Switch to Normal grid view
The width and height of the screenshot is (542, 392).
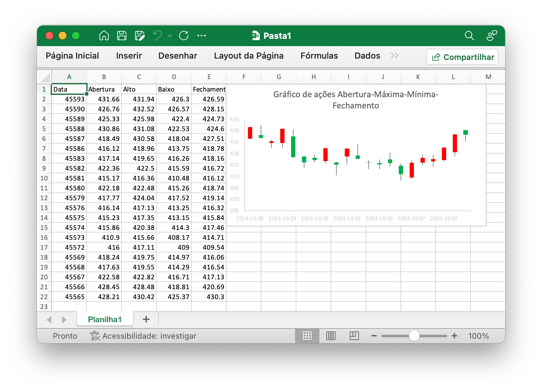click(307, 336)
